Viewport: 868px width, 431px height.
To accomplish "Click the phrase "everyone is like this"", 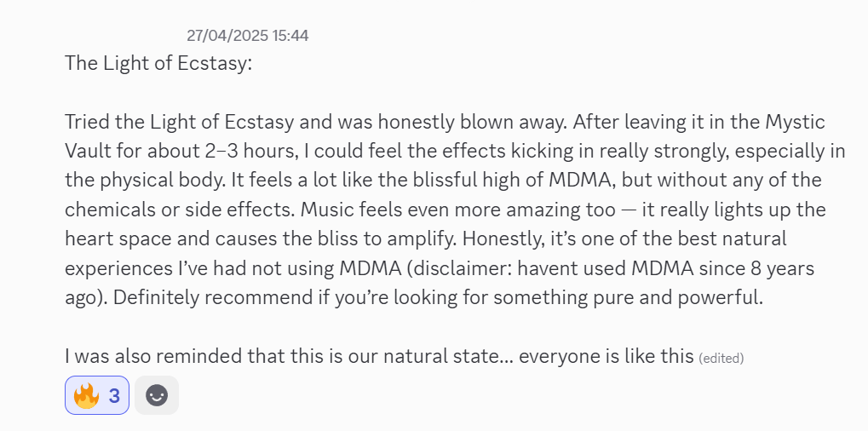I will (606, 356).
